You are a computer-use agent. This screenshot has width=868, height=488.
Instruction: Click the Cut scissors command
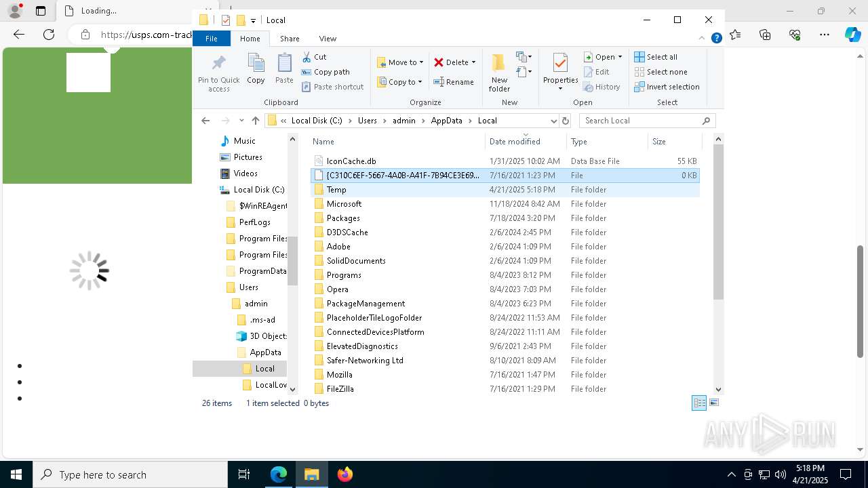(314, 57)
